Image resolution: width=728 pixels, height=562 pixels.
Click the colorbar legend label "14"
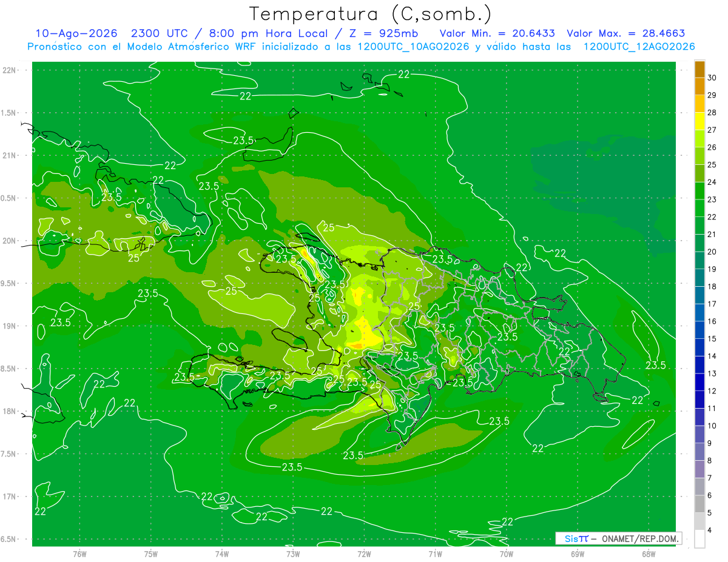point(712,356)
